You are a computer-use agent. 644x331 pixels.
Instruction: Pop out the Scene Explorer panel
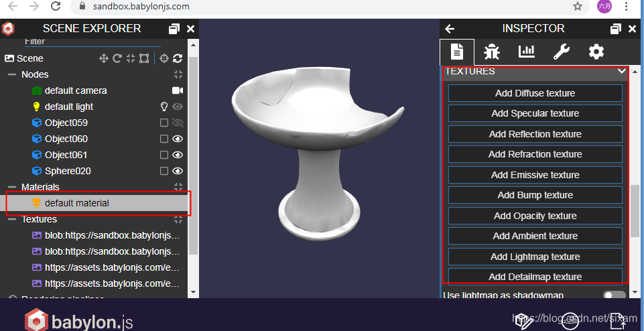(174, 29)
